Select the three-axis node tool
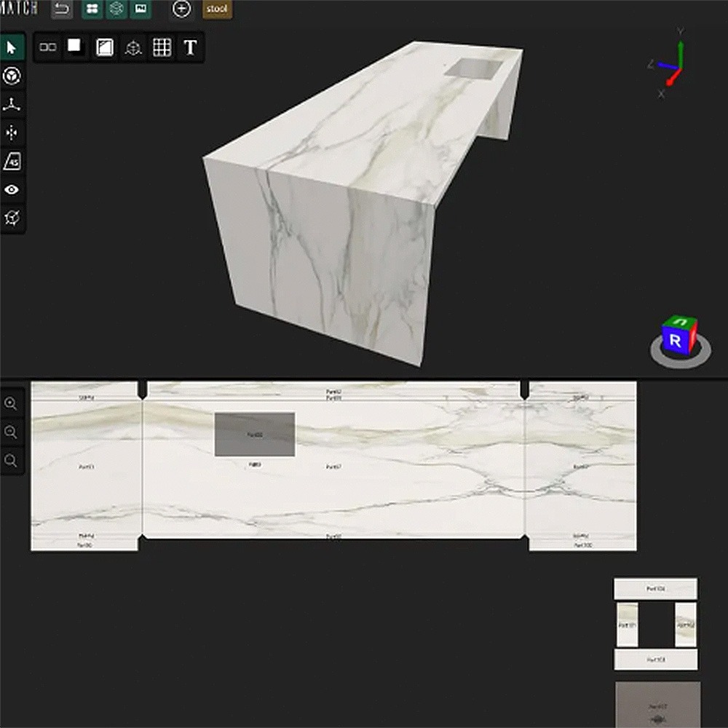 pos(12,104)
